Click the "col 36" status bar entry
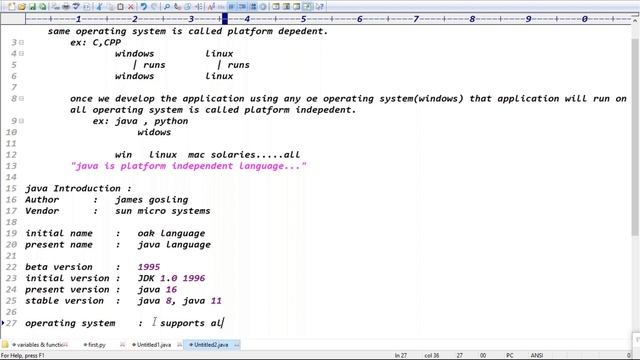Viewport: 640px width, 360px height. coord(431,356)
